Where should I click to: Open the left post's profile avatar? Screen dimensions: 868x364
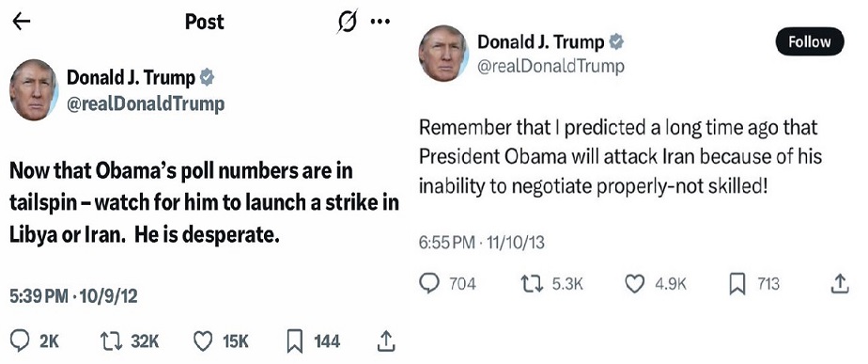coord(34,89)
